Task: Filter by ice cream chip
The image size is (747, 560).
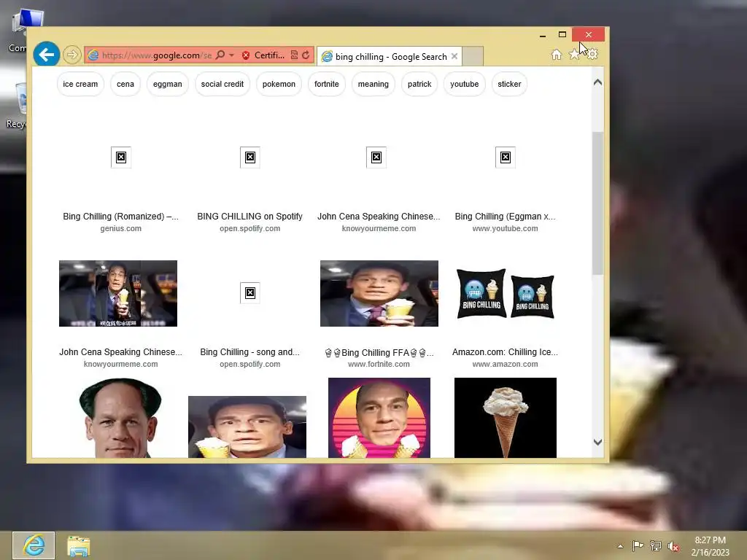Action: click(x=80, y=84)
